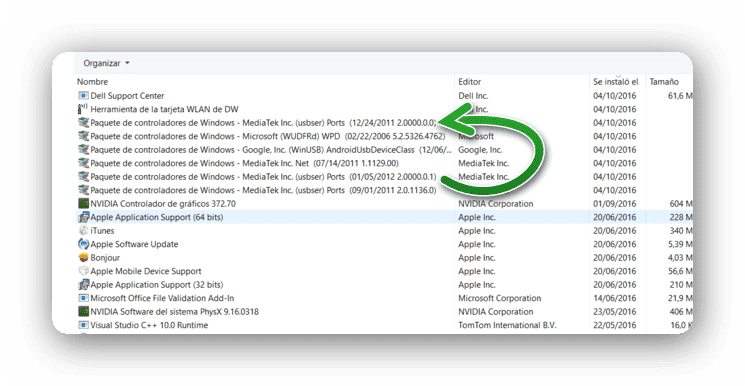Select MediaTek usbser Ports 12/24/2011 2.0000.0.0 entry
This screenshot has width=745, height=386.
pyautogui.click(x=263, y=123)
